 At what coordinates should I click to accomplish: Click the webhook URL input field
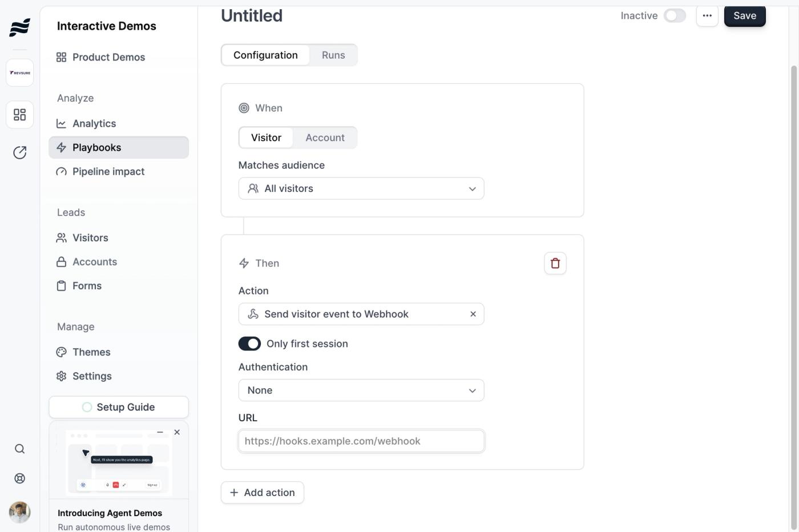point(361,441)
